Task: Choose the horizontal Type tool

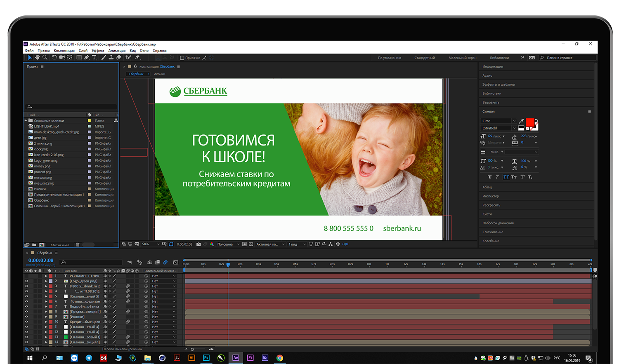Action: tap(94, 58)
